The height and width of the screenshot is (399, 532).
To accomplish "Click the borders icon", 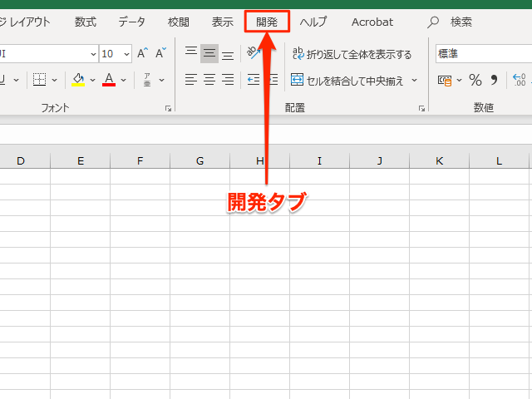I will (x=39, y=81).
